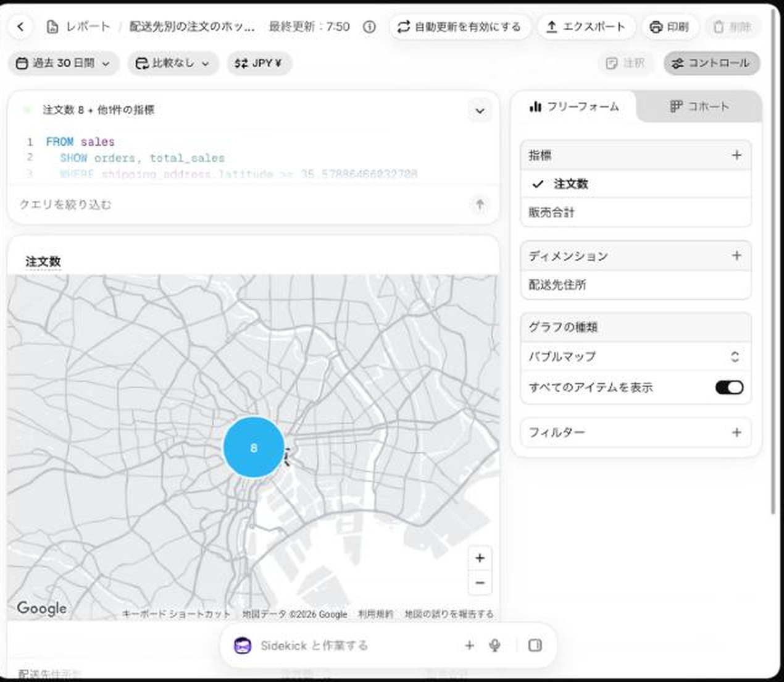Viewport: 784px width, 682px height.
Task: Switch to the フリーフォーム tab
Action: point(574,107)
